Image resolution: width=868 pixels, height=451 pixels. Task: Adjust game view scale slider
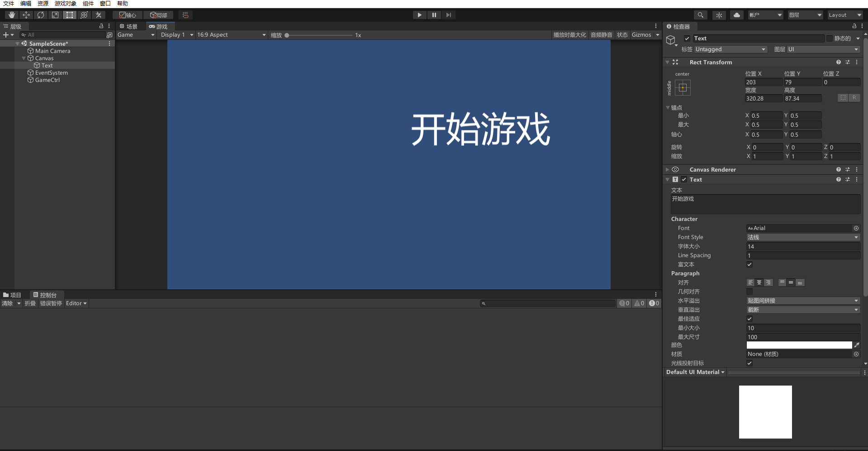point(319,35)
